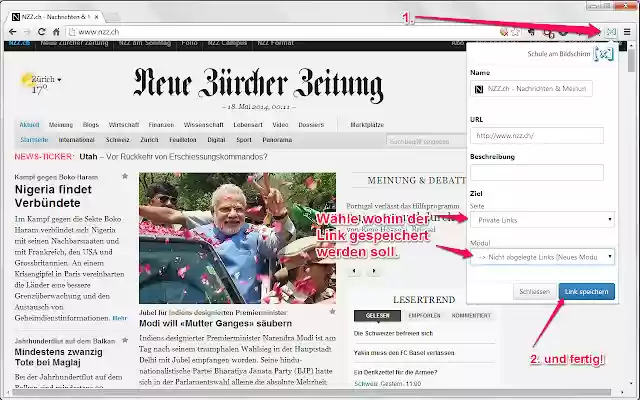Click the page vertical scrollbar thumb
Screen dimensions: 640x400
pyautogui.click(x=631, y=61)
